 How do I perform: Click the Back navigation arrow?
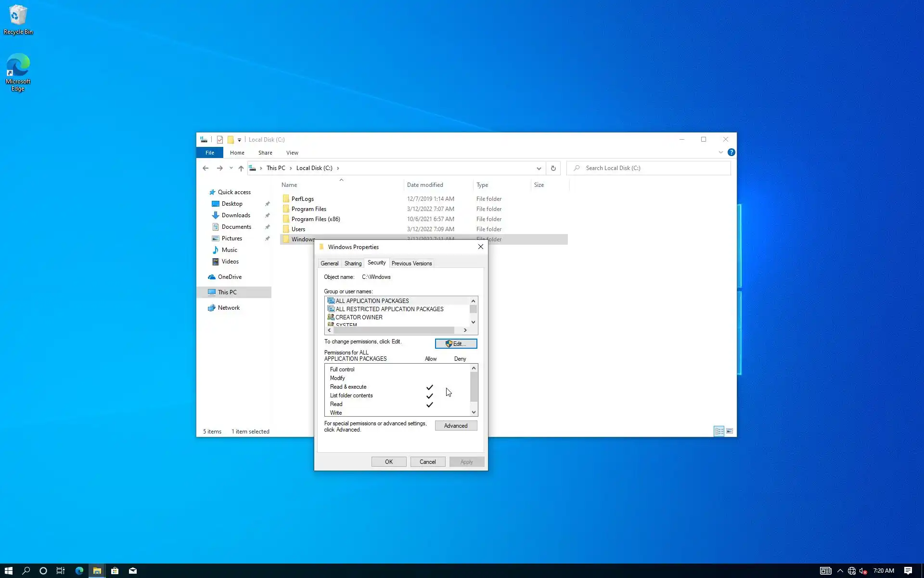205,168
